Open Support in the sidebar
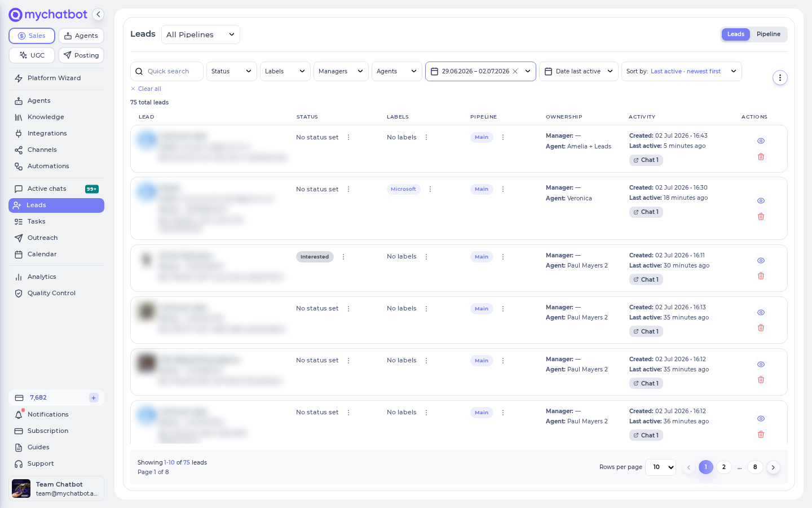This screenshot has height=508, width=812. pos(56,464)
